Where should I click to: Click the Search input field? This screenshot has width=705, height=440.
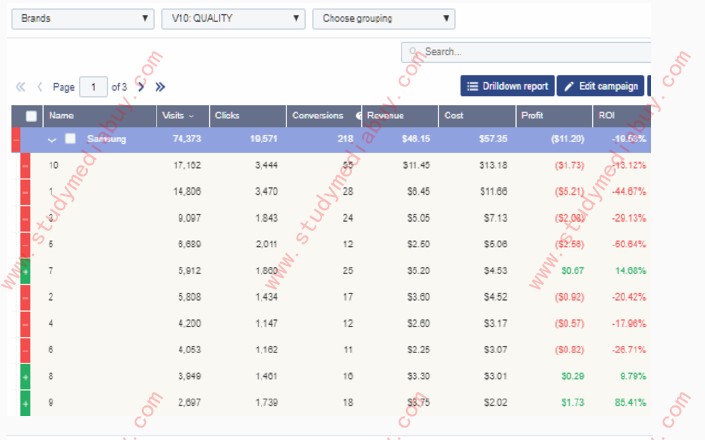point(526,52)
